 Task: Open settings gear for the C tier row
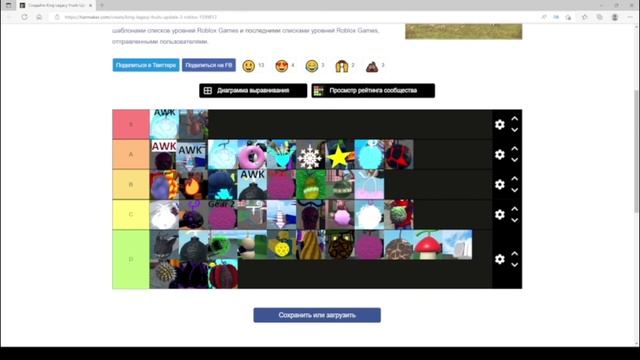point(500,214)
